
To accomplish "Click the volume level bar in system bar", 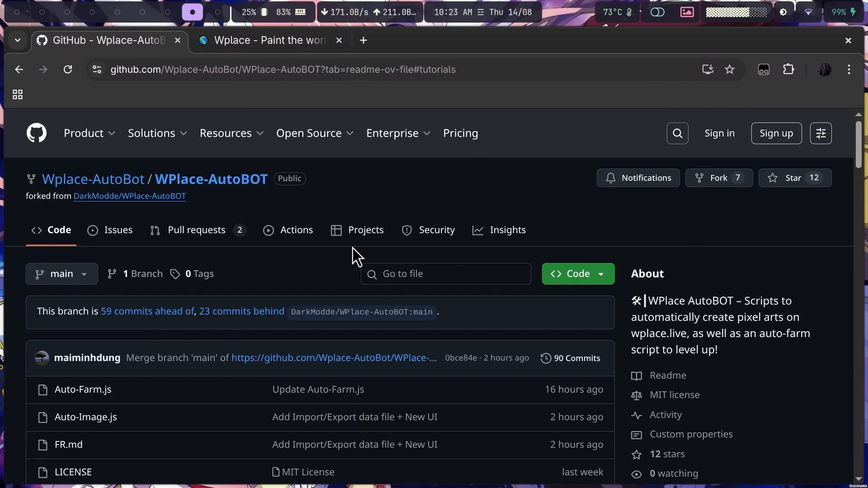I will 736,12.
